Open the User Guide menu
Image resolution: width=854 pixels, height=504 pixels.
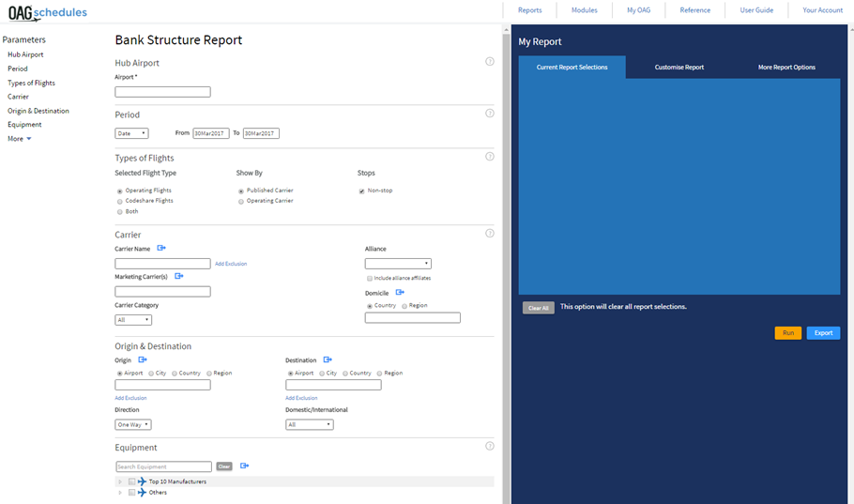[756, 10]
